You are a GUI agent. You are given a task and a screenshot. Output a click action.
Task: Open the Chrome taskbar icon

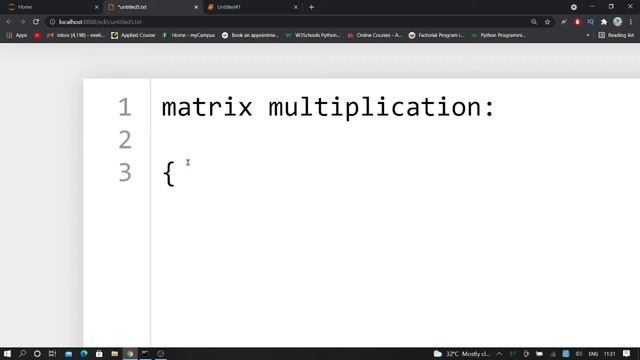[x=130, y=353]
